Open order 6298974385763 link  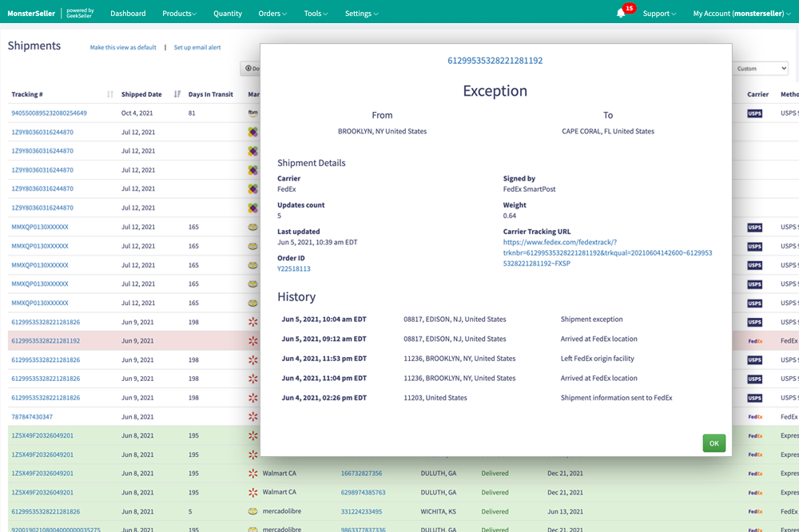[363, 492]
